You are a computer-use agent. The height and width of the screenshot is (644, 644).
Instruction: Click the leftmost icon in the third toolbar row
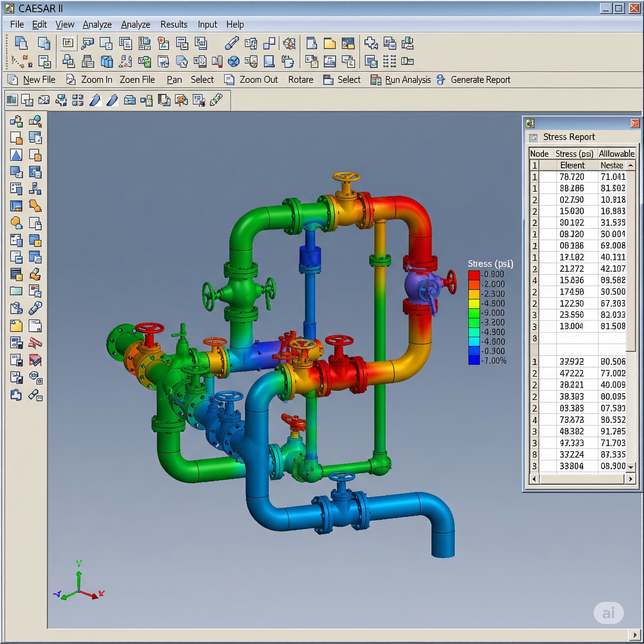pyautogui.click(x=12, y=100)
